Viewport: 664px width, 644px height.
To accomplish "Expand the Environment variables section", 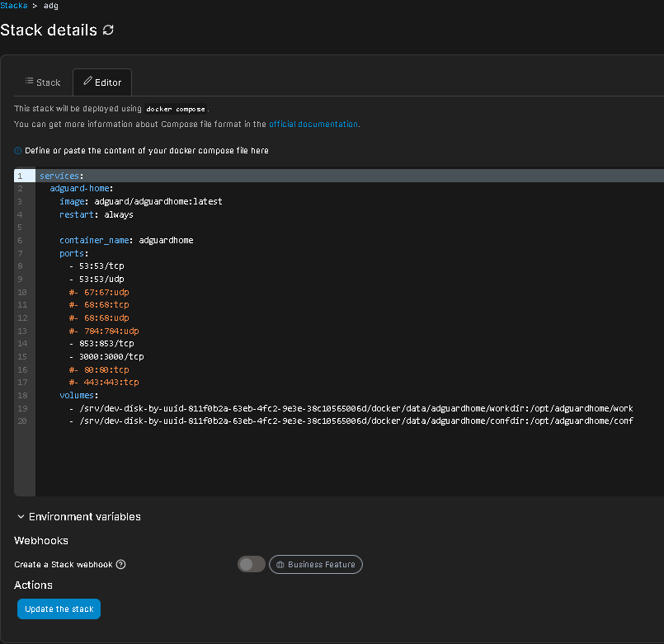I will point(78,517).
